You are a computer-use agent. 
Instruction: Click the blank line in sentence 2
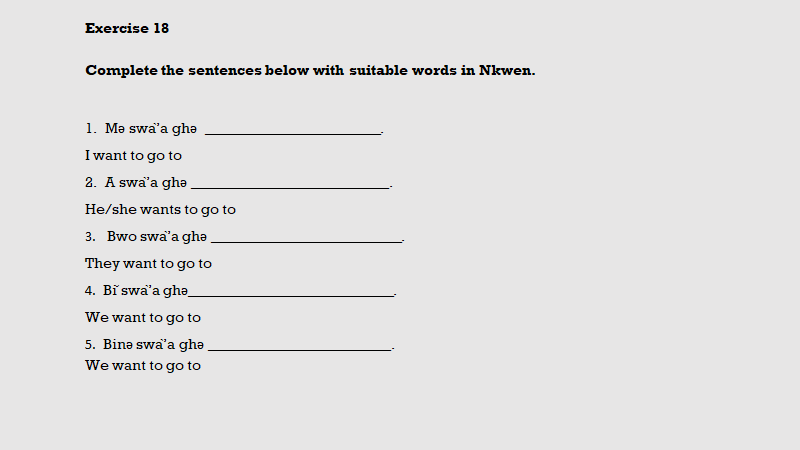click(290, 183)
